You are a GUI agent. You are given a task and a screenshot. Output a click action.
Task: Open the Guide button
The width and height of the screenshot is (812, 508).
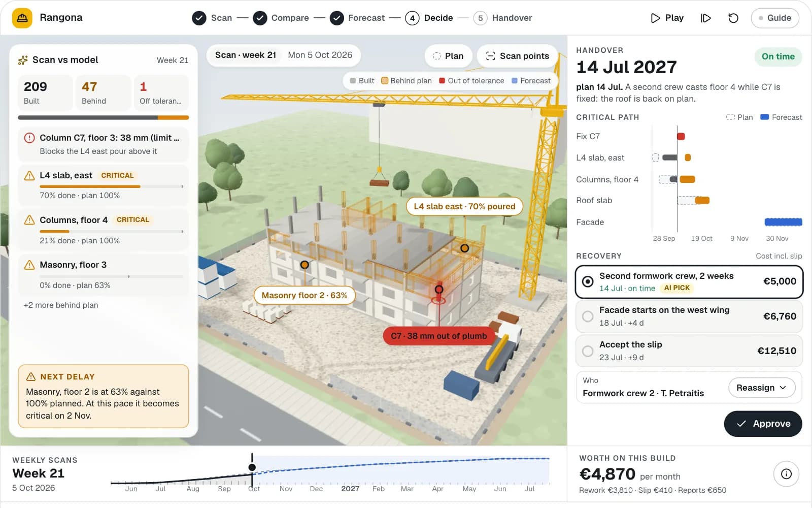[x=775, y=18]
